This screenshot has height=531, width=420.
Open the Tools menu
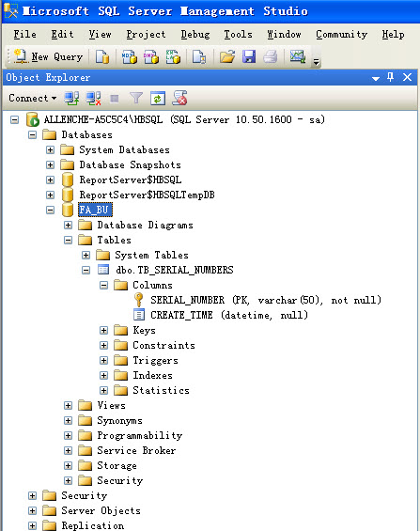point(238,35)
